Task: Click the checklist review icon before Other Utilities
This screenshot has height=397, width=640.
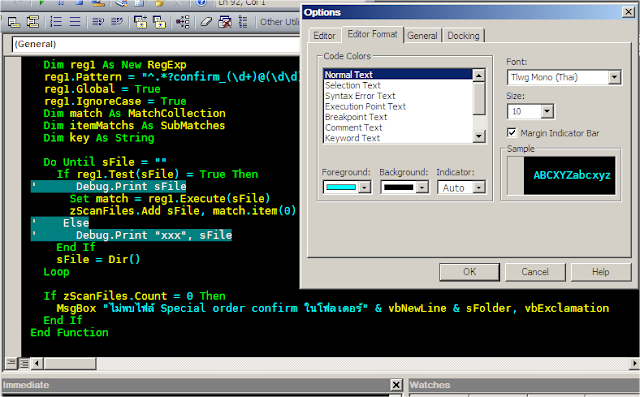Action: pyautogui.click(x=243, y=22)
